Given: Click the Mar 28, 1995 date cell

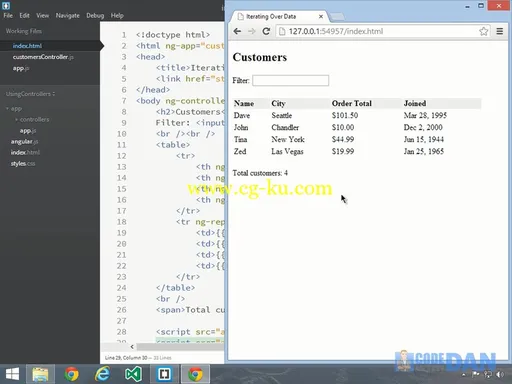Looking at the screenshot, I should [x=425, y=115].
